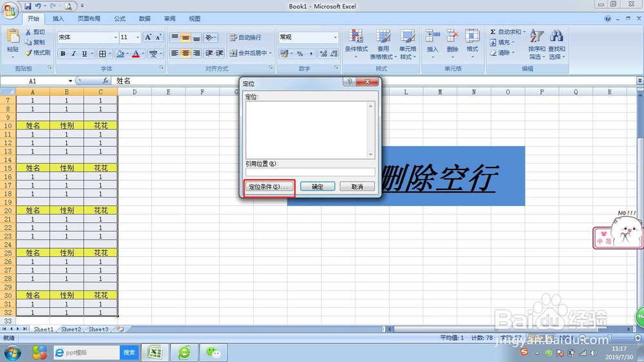Open the Windows Start button
Viewport: 644px width, 362px height.
tap(12, 352)
